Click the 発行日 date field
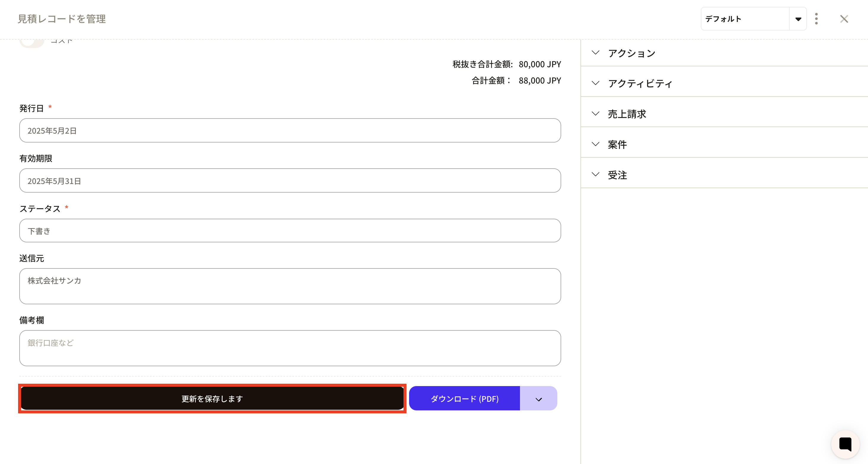Image resolution: width=868 pixels, height=464 pixels. tap(290, 131)
